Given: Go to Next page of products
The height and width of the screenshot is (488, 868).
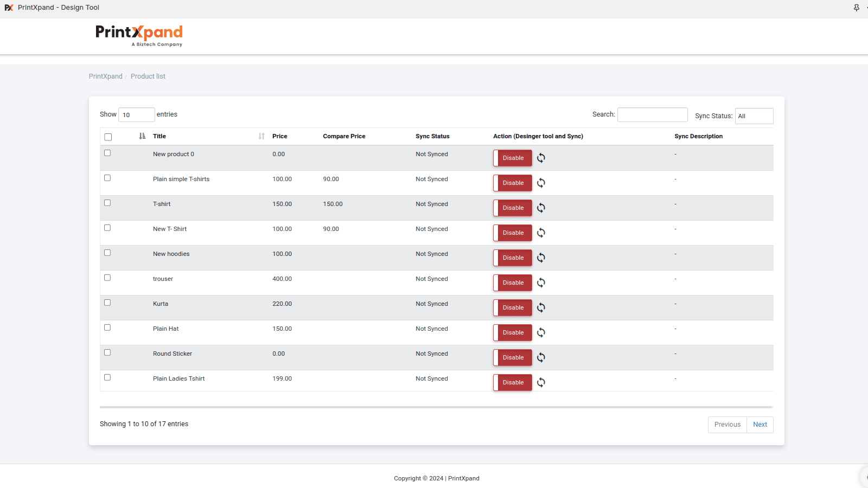Looking at the screenshot, I should [759, 425].
